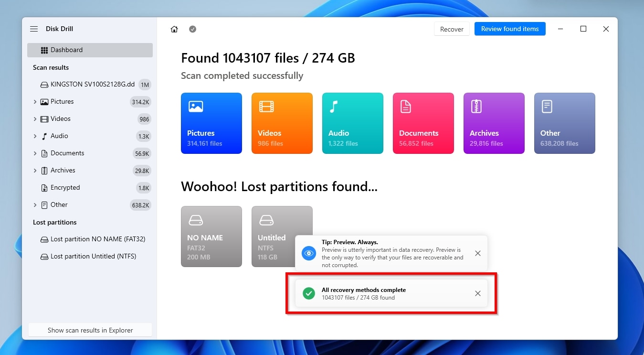Open the Other category card

[x=565, y=123]
